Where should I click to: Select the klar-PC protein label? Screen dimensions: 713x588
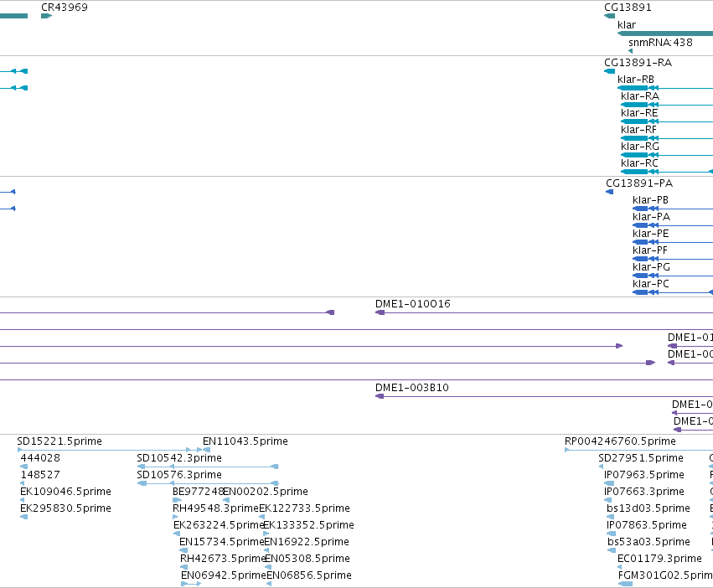click(x=651, y=284)
